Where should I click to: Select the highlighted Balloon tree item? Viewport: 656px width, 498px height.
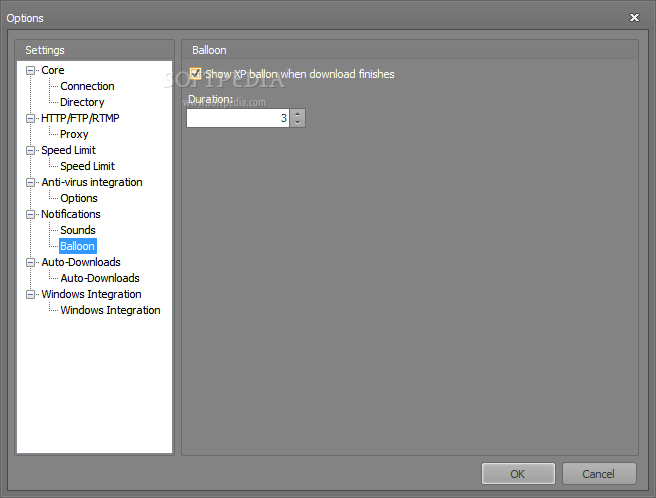click(77, 246)
